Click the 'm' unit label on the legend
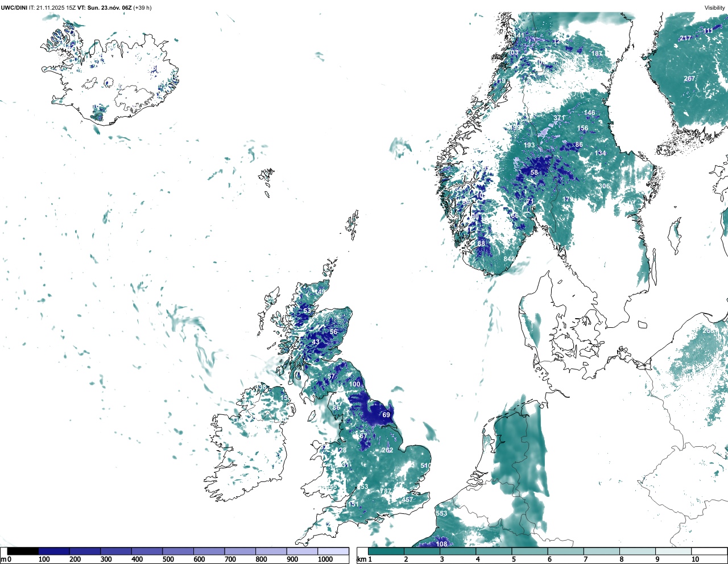 (x=3, y=559)
